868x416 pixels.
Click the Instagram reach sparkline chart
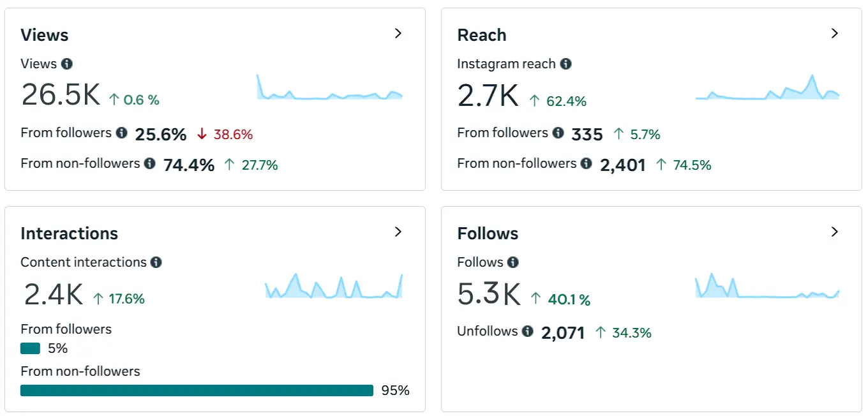point(767,89)
